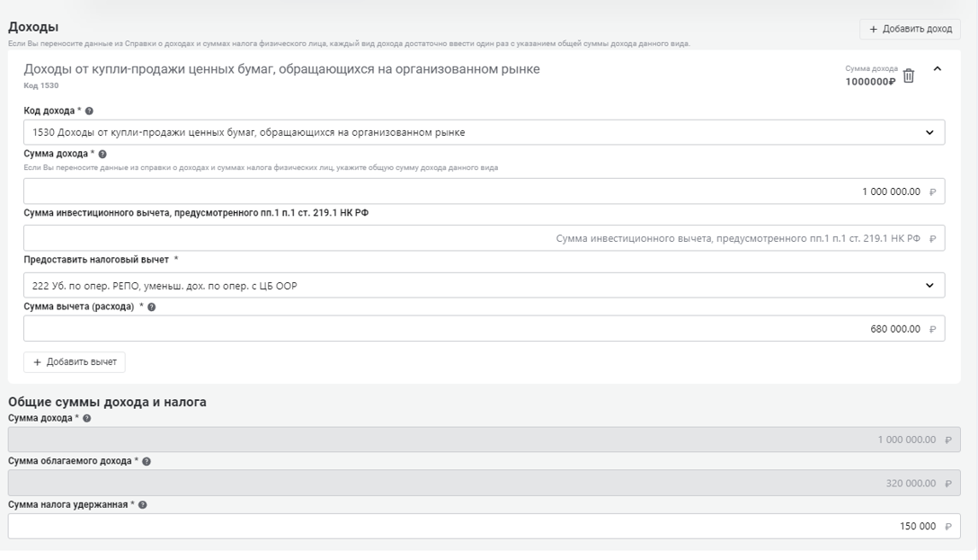Click the Добавить доход button
The height and width of the screenshot is (560, 978).
(x=910, y=29)
